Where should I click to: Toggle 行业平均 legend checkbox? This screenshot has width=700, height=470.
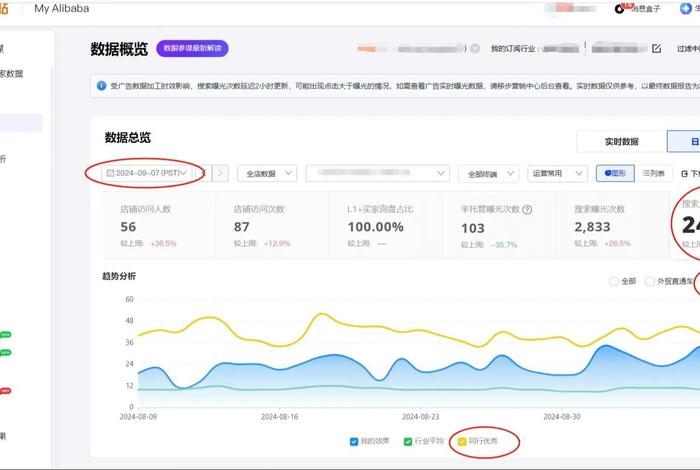(x=408, y=441)
